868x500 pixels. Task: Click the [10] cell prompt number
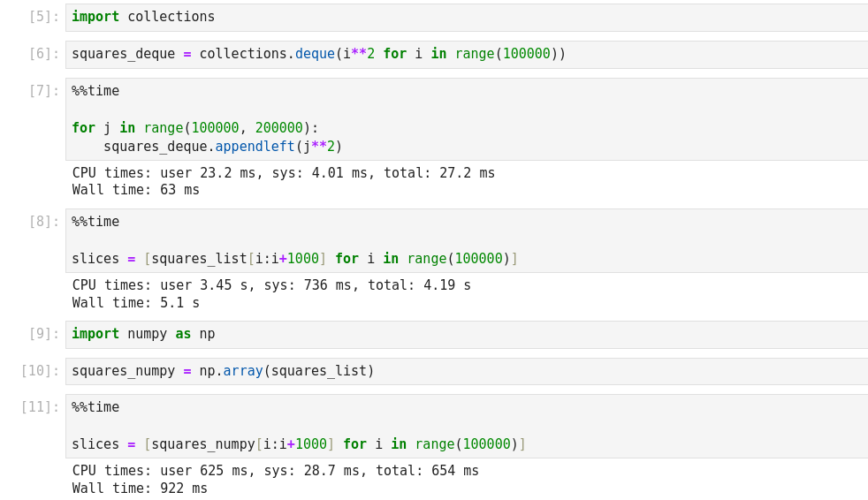point(40,371)
